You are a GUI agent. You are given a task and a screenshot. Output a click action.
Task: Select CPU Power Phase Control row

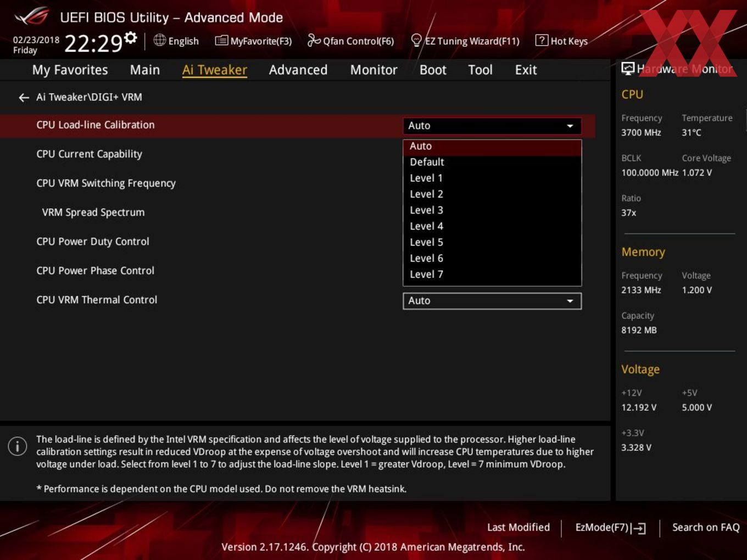[x=95, y=271]
